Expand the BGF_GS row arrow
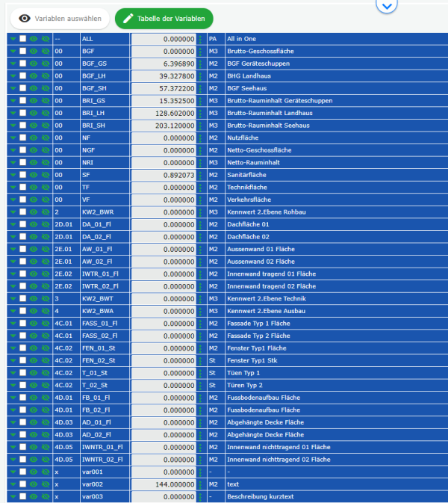This screenshot has height=503, width=448. [13, 64]
